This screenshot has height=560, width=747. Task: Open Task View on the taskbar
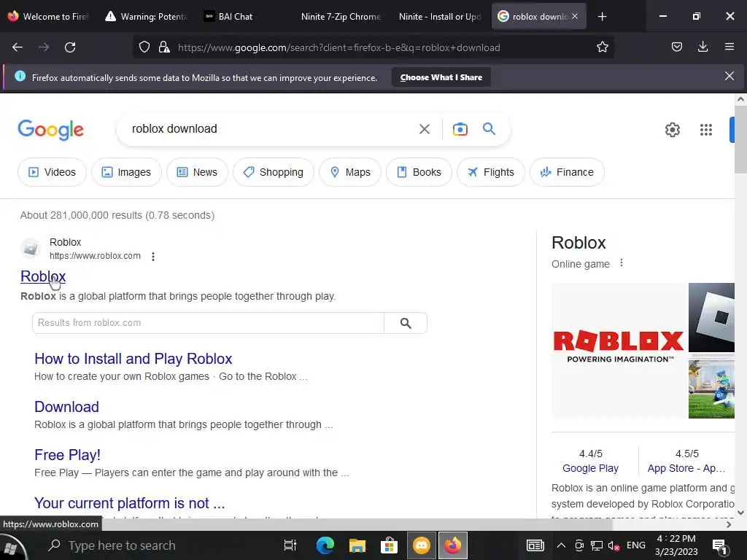(290, 545)
